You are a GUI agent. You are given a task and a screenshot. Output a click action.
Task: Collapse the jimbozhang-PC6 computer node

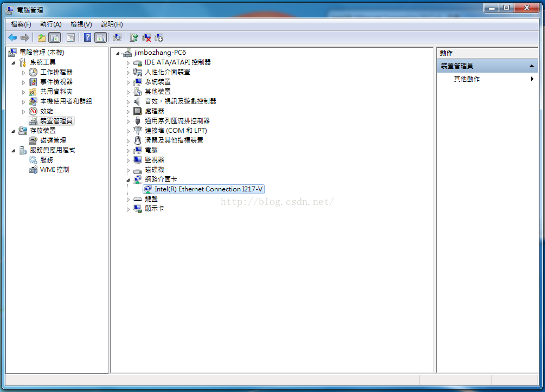coord(118,53)
